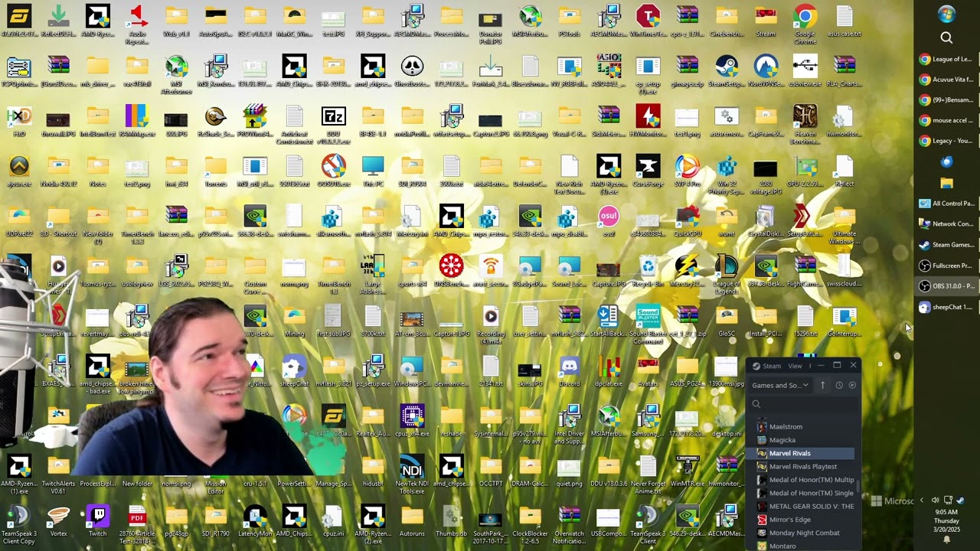Open the usbview.exe desktop icon
This screenshot has width=980, height=551.
pos(805,73)
